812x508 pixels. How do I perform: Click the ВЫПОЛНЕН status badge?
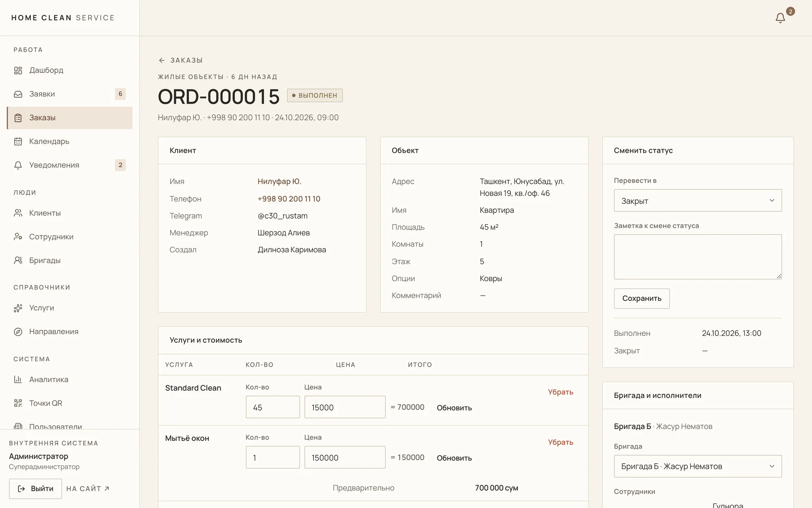[315, 96]
